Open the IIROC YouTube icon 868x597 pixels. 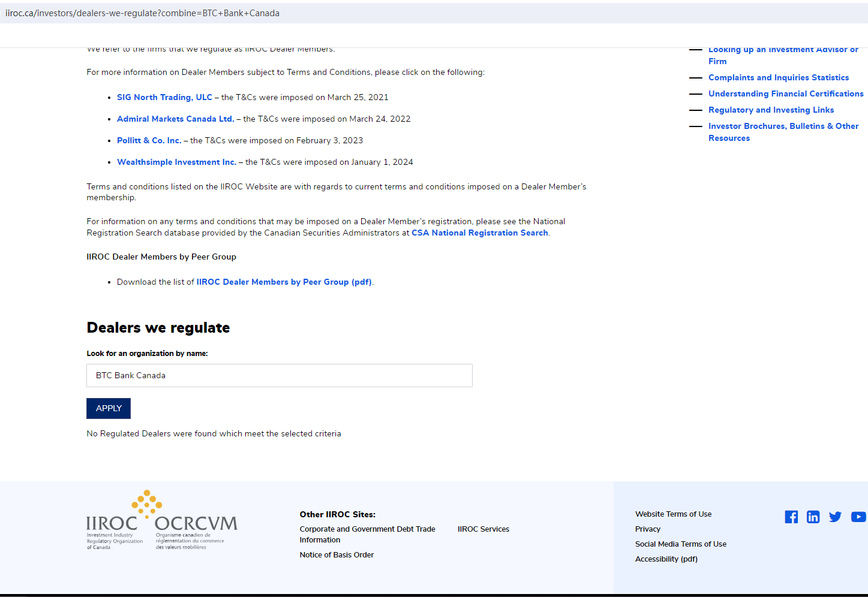(x=858, y=517)
